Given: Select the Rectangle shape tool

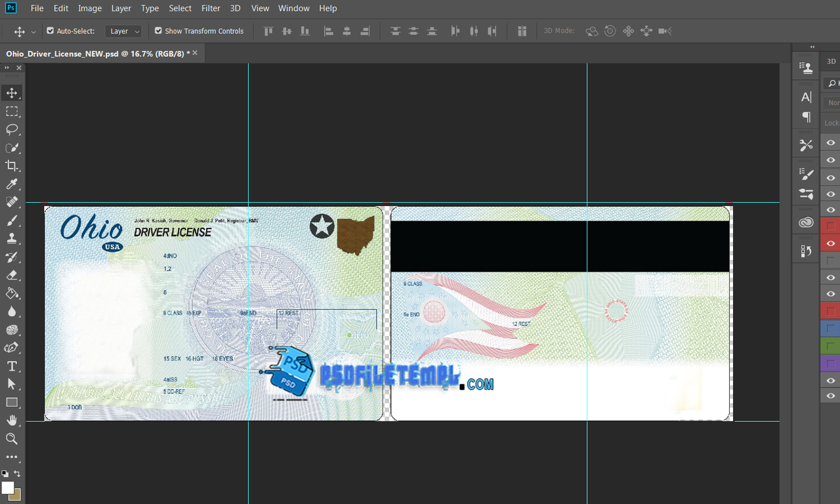Looking at the screenshot, I should [12, 402].
